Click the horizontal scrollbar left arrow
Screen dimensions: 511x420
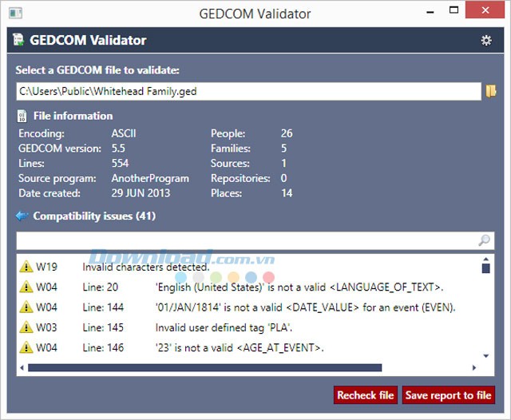pos(22,368)
